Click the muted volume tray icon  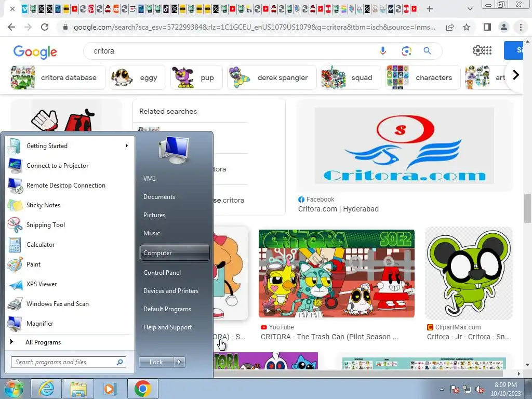480,390
